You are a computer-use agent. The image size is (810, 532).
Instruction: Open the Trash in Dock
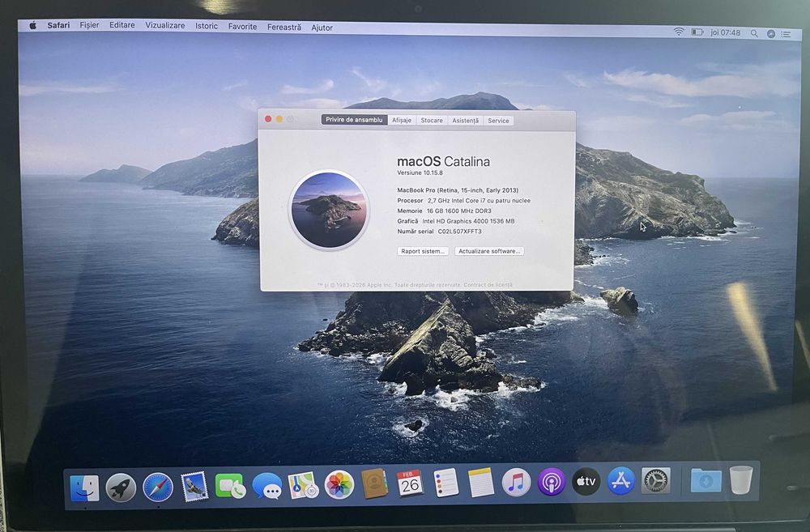741,480
